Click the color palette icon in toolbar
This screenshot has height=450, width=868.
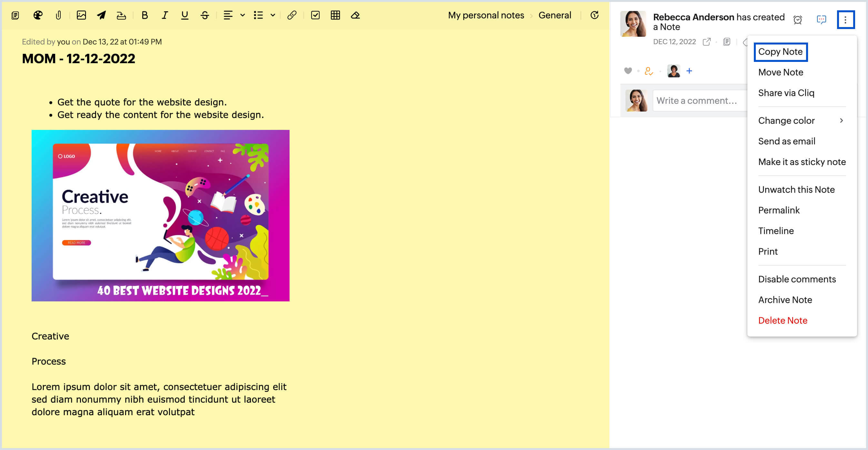pos(38,15)
